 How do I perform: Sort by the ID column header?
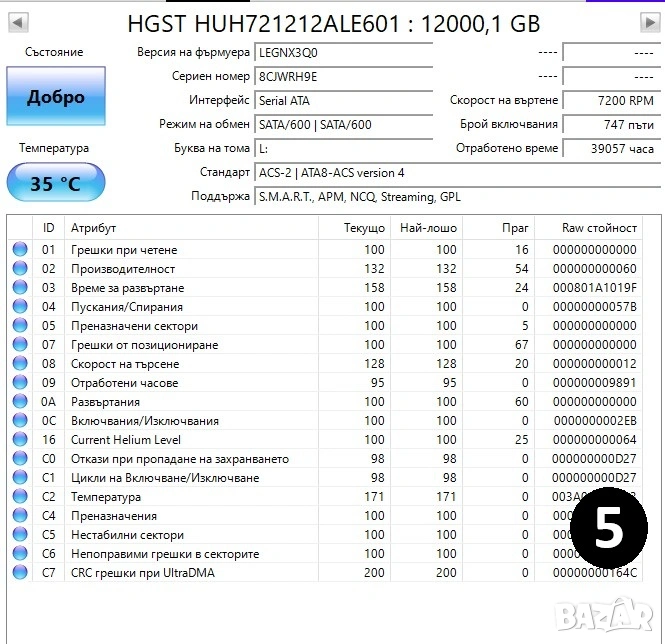coord(48,228)
